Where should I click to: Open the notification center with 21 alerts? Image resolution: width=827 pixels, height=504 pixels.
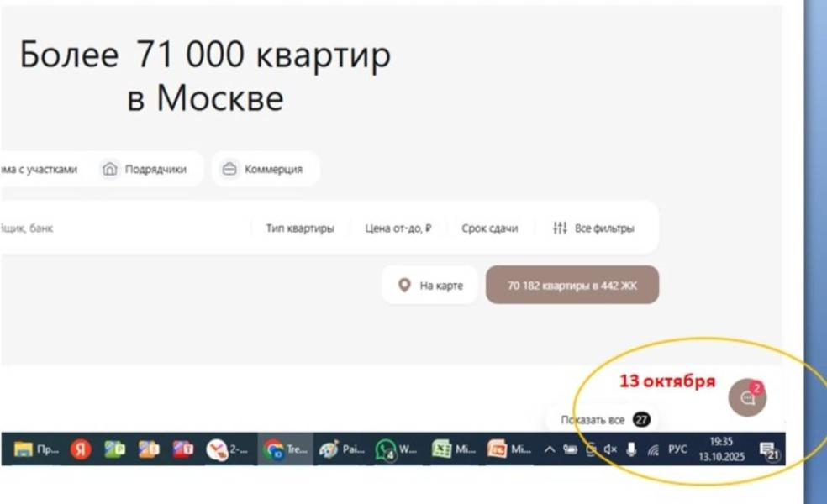pyautogui.click(x=769, y=451)
